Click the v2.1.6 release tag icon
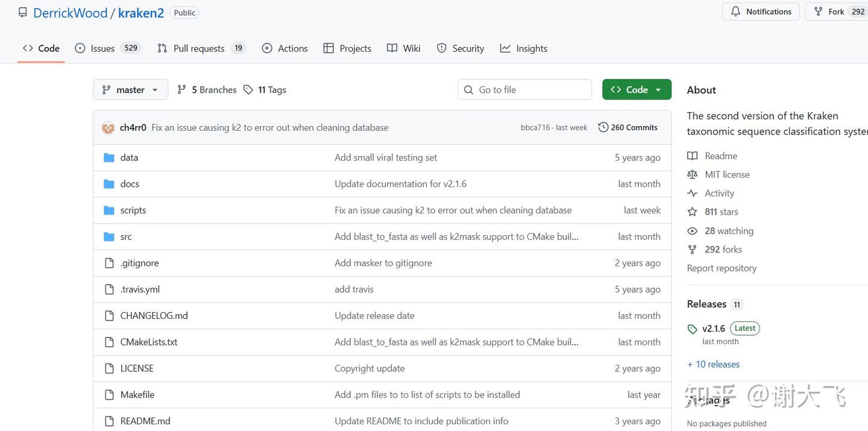Viewport: 868px width, 431px height. tap(692, 329)
